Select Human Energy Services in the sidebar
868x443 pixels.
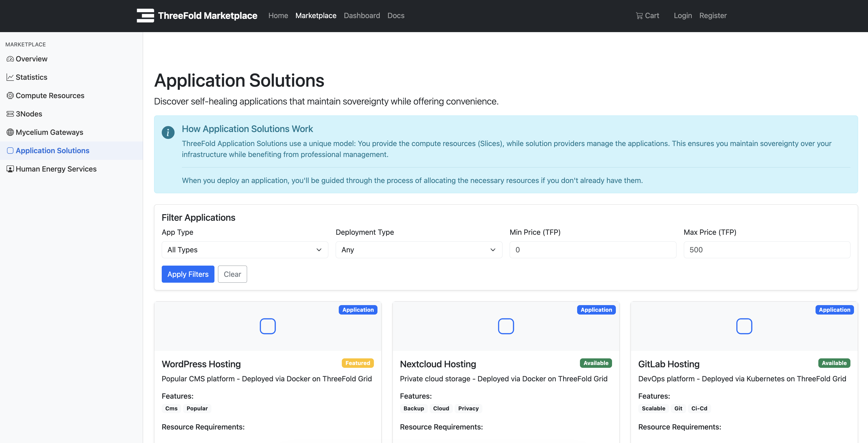pos(71,169)
